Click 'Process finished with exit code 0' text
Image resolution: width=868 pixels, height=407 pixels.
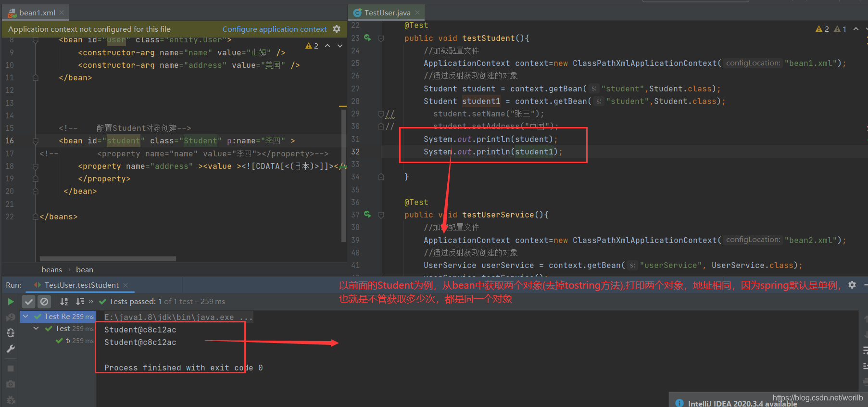coord(183,368)
